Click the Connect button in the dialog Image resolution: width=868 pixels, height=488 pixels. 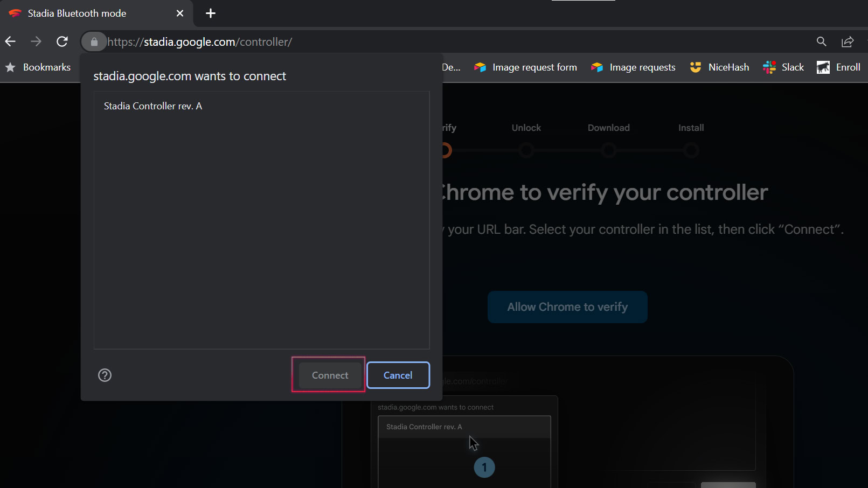pyautogui.click(x=330, y=375)
